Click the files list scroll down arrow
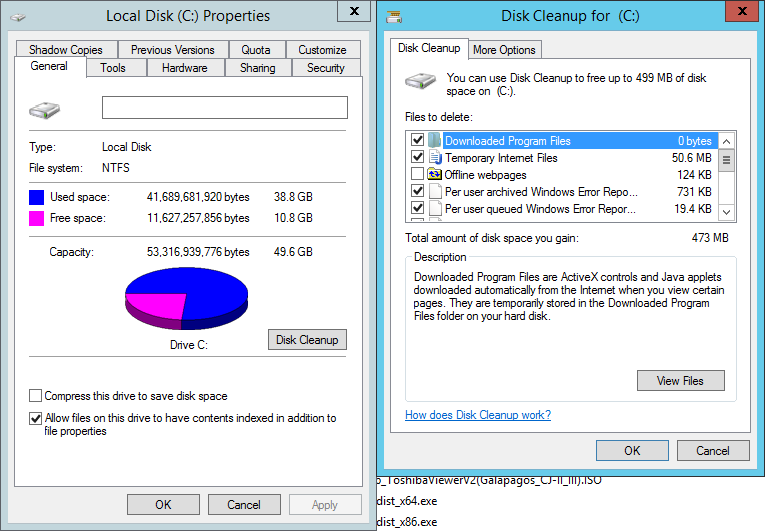The image size is (765, 531). [726, 212]
